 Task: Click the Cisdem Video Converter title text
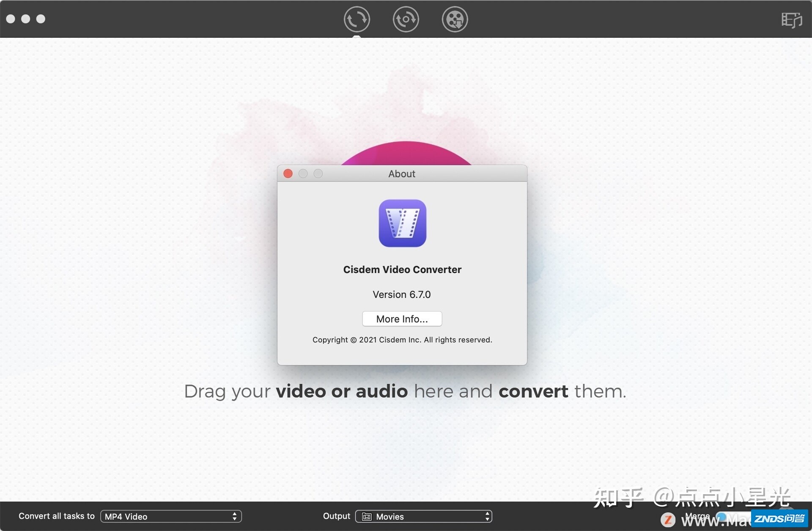click(x=402, y=270)
